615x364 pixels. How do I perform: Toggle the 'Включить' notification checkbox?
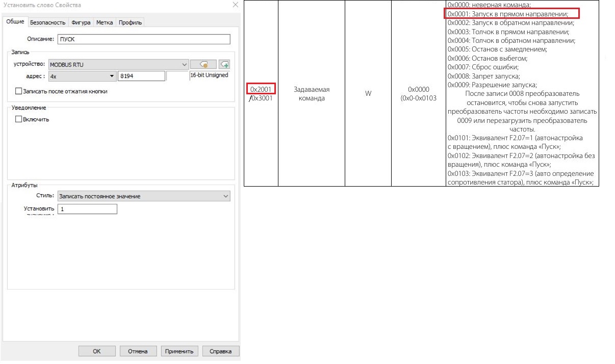click(x=19, y=119)
